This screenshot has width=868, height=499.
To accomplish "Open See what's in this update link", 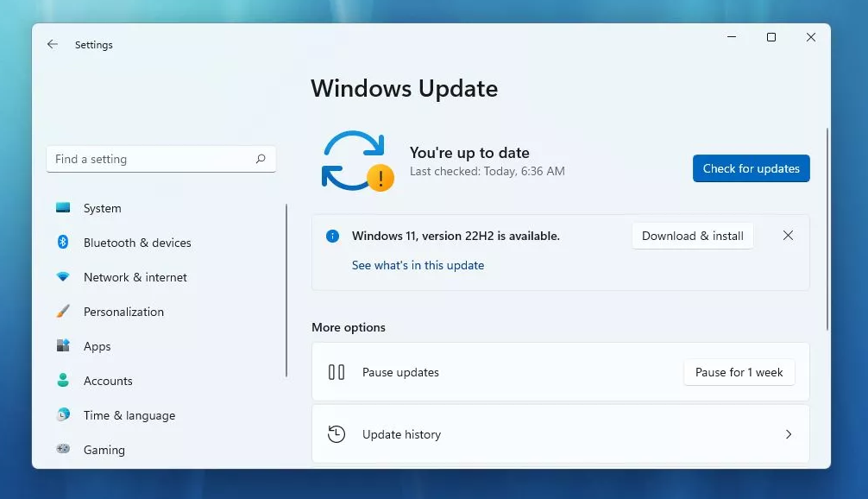I will (x=418, y=265).
